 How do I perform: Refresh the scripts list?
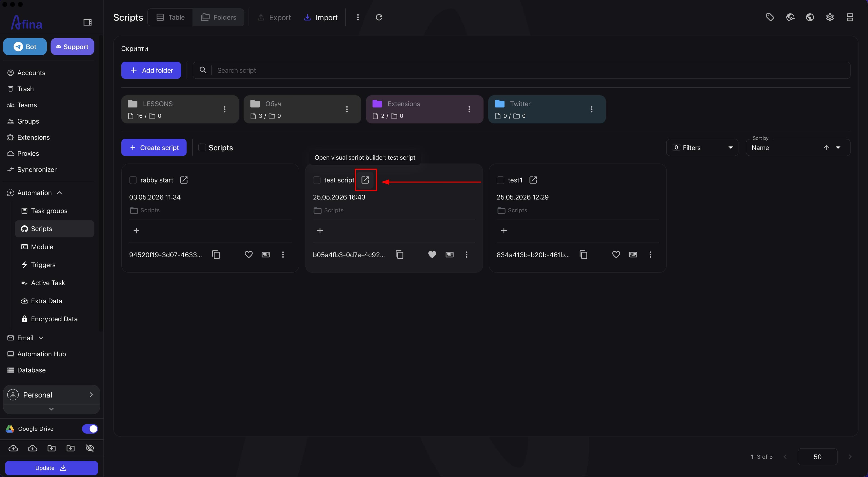tap(379, 17)
